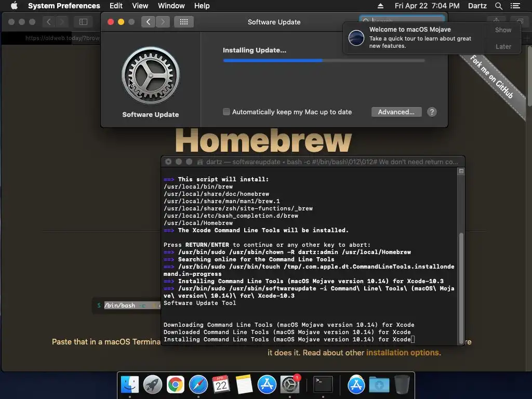Click the large Software Update gear icon
The height and width of the screenshot is (399, 532).
coord(151,75)
